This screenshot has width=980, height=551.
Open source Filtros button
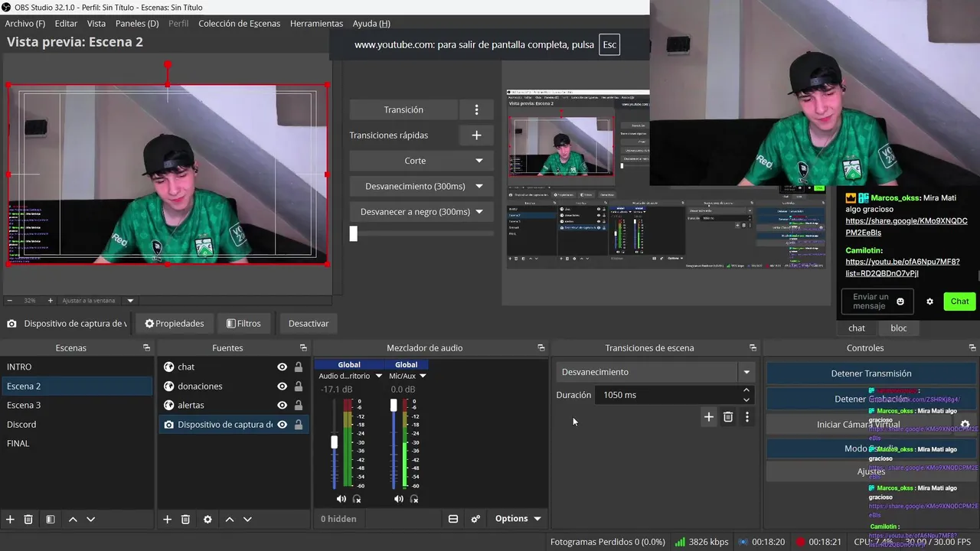tap(243, 324)
